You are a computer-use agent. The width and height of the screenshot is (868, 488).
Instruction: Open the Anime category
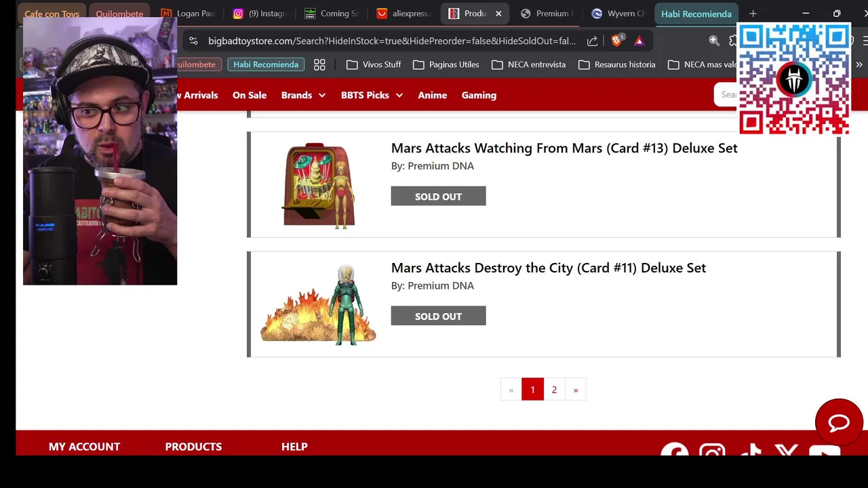[x=433, y=95]
